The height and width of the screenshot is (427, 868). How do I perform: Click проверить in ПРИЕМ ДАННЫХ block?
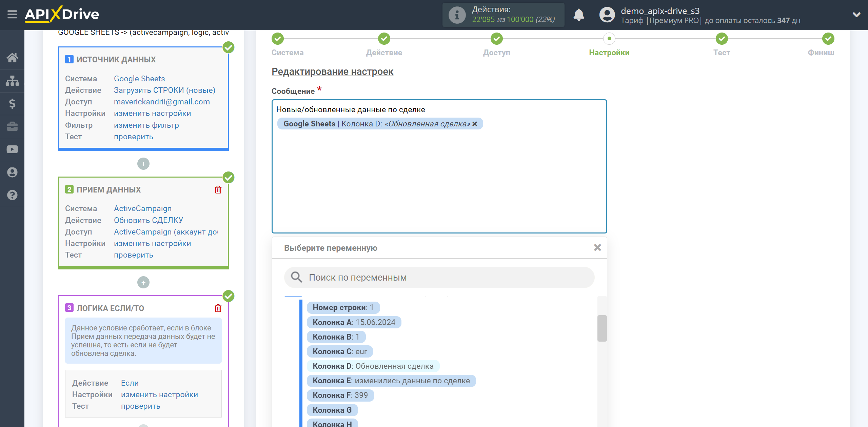pos(133,255)
